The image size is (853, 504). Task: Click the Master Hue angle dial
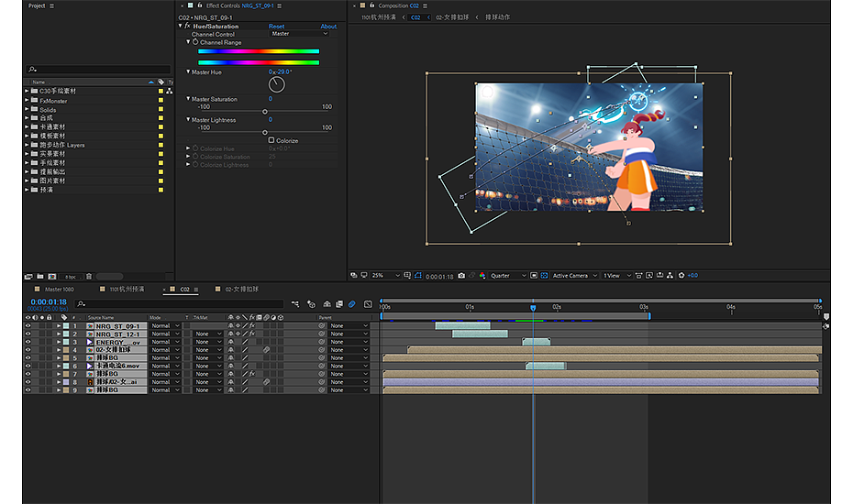tap(276, 84)
